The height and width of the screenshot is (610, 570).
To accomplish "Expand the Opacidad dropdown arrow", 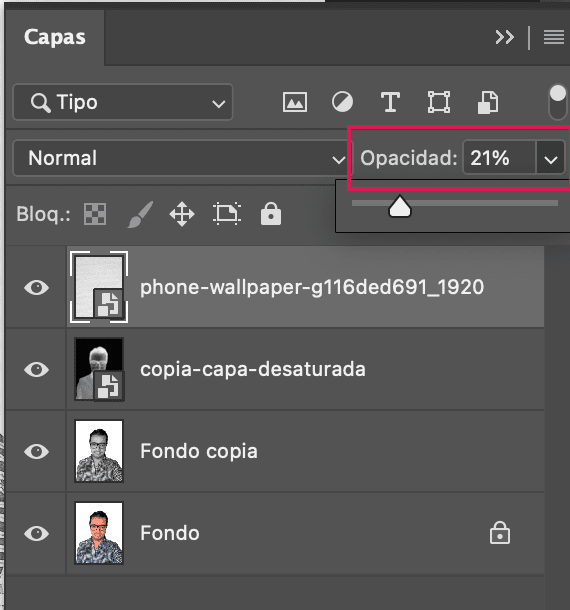I will (x=551, y=158).
